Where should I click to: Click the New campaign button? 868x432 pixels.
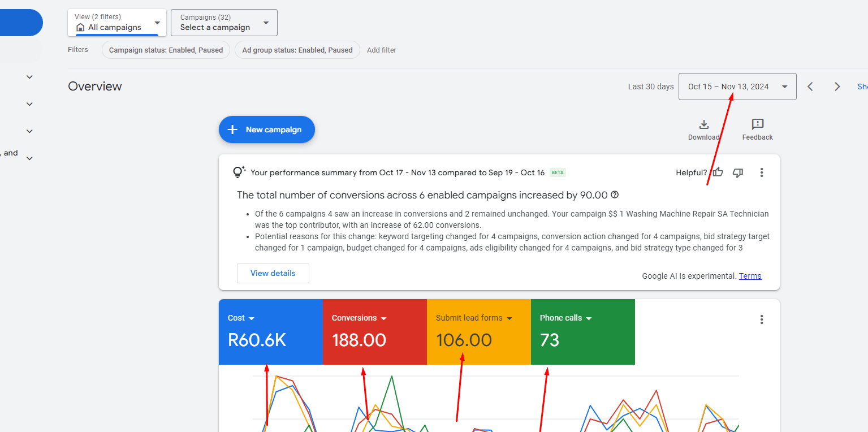point(266,129)
